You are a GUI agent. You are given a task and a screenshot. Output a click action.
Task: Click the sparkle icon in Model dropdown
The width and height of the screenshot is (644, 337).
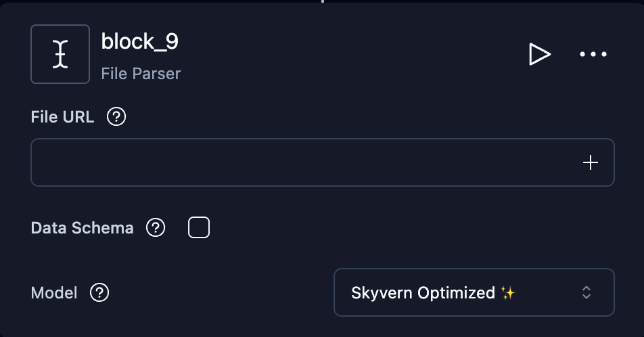pyautogui.click(x=508, y=293)
